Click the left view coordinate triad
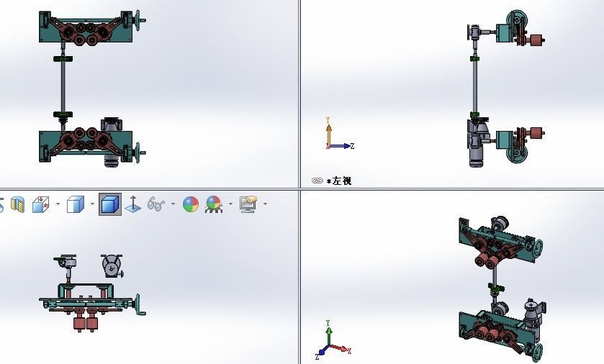The width and height of the screenshot is (604, 364). point(339,134)
